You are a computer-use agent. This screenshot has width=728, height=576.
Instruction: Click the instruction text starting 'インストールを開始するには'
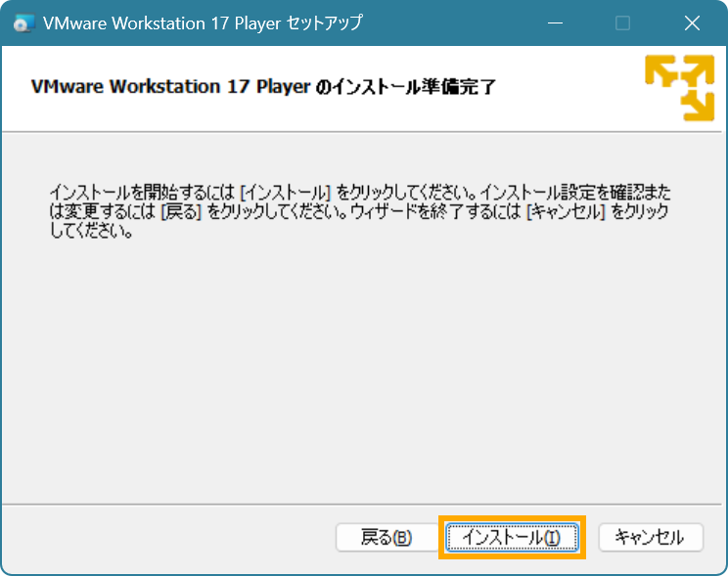[x=360, y=211]
